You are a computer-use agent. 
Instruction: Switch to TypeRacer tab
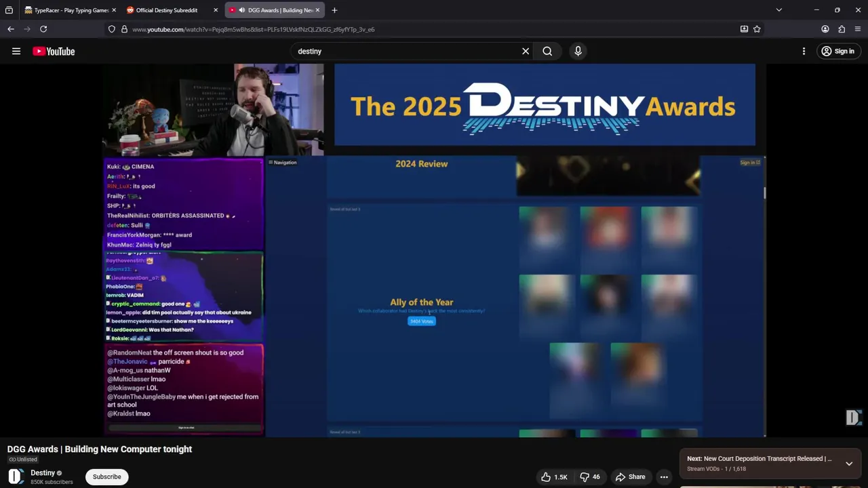69,10
